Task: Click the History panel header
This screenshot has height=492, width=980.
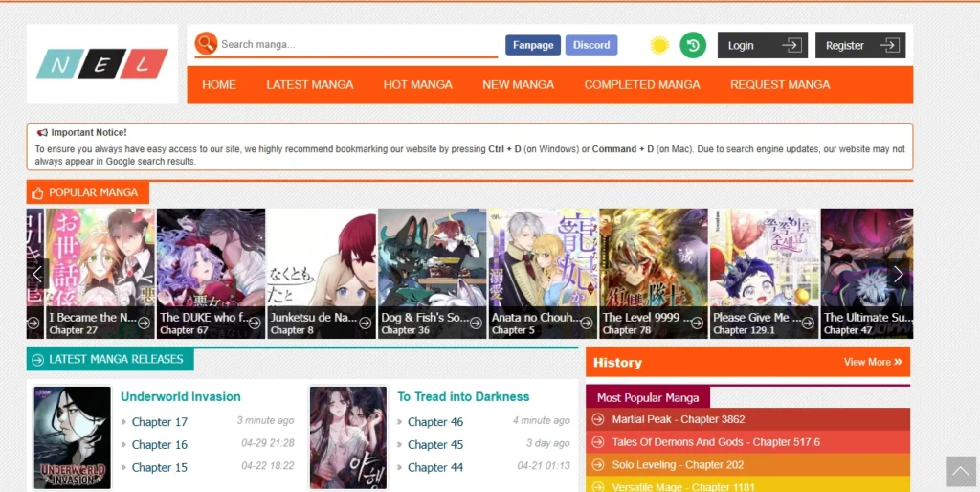Action: (747, 362)
